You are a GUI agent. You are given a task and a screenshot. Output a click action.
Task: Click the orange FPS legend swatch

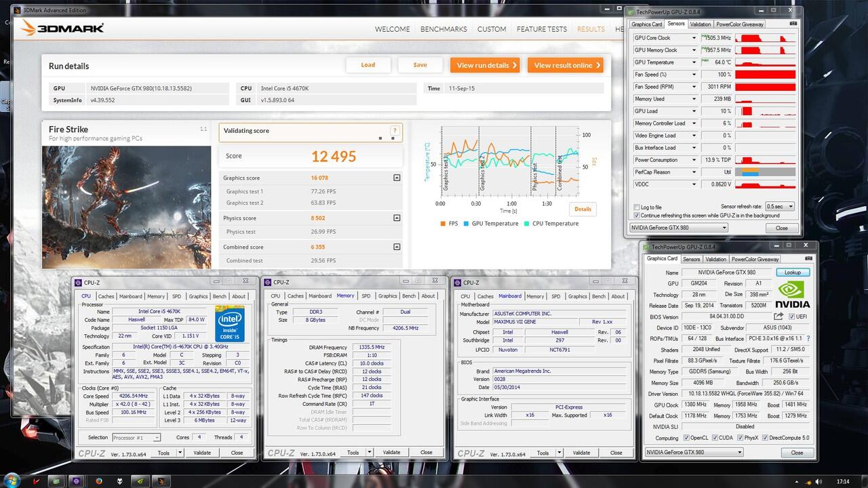click(443, 224)
